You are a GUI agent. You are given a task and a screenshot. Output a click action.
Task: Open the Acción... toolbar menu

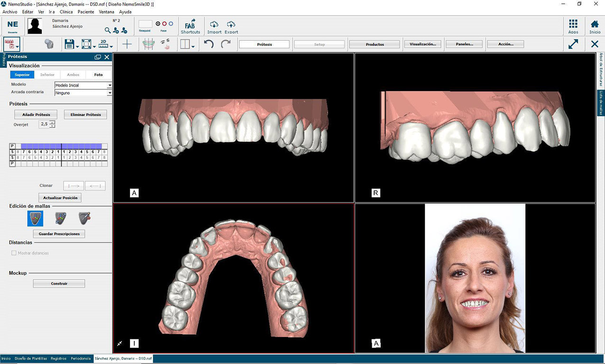tap(506, 44)
